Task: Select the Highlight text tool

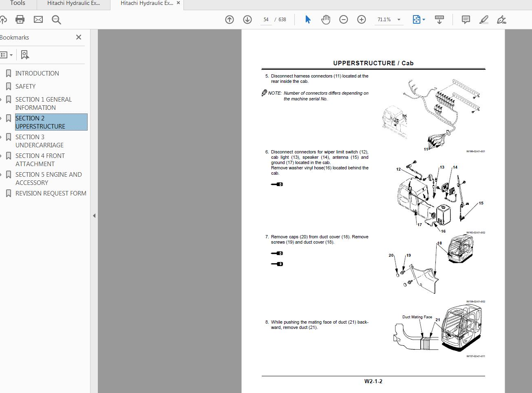Action: [483, 19]
